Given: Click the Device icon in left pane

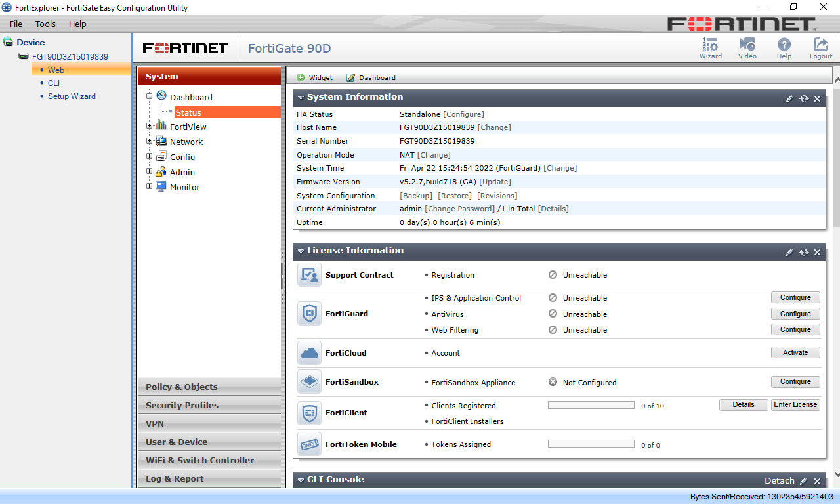Looking at the screenshot, I should tap(8, 42).
